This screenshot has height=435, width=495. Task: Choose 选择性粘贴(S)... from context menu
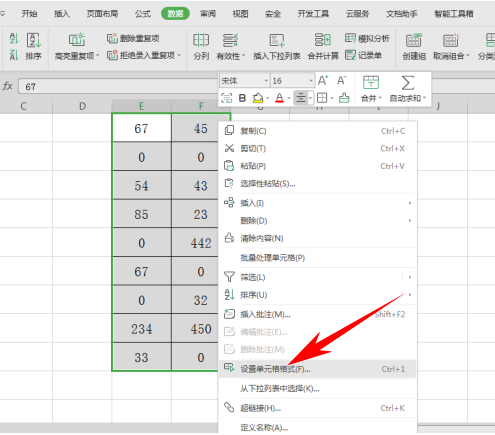tap(317, 184)
